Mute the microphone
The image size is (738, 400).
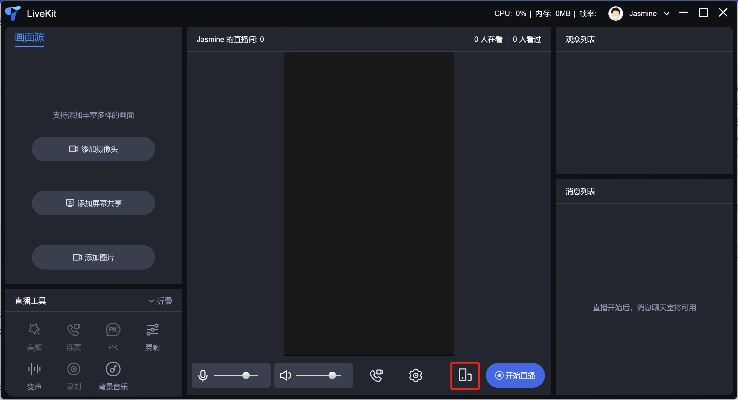click(203, 376)
